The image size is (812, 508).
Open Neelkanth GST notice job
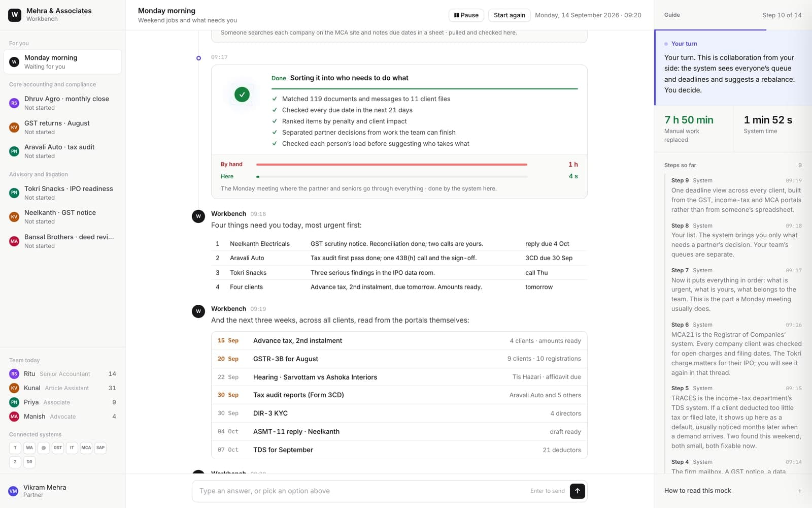pos(62,217)
